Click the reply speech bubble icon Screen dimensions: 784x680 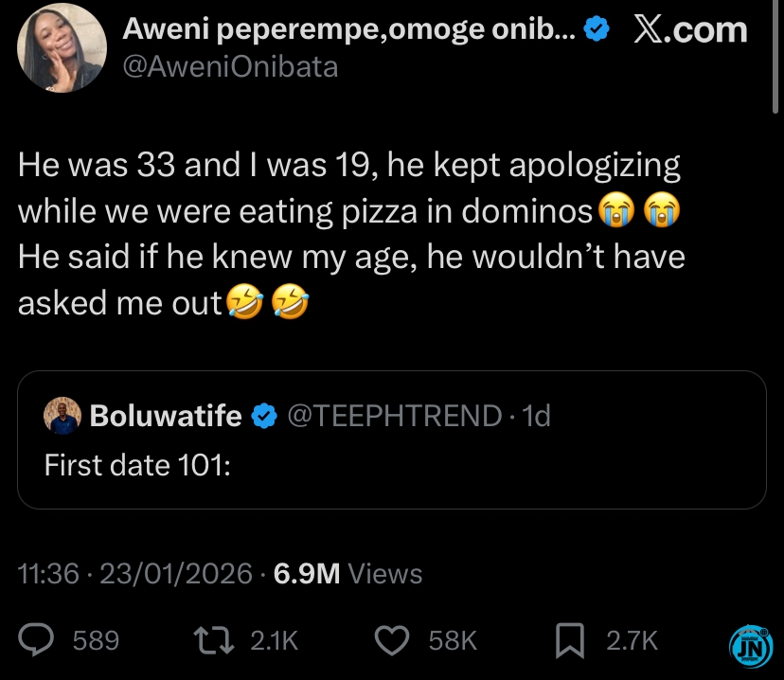point(39,641)
